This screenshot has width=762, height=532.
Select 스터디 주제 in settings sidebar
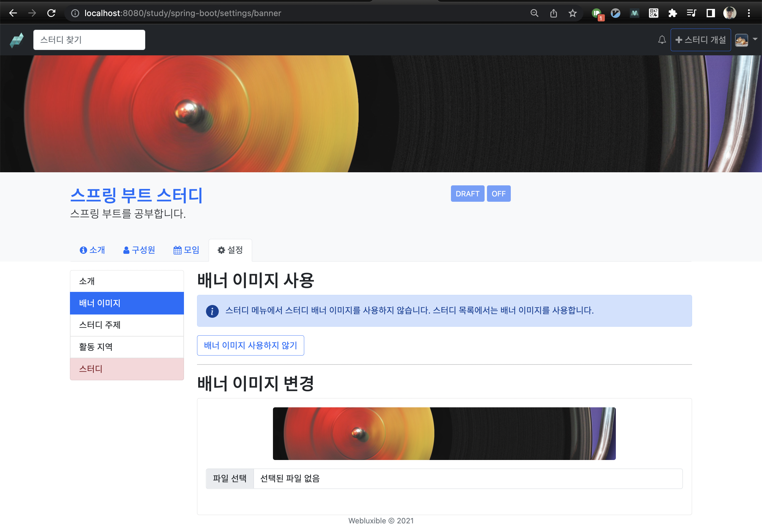(127, 325)
